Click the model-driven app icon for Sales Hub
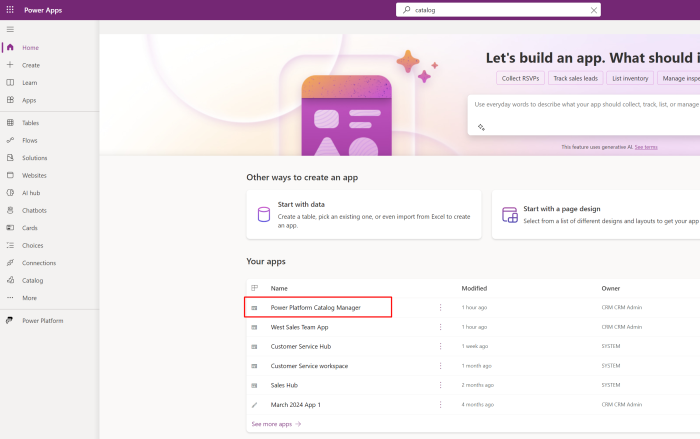 coord(254,385)
